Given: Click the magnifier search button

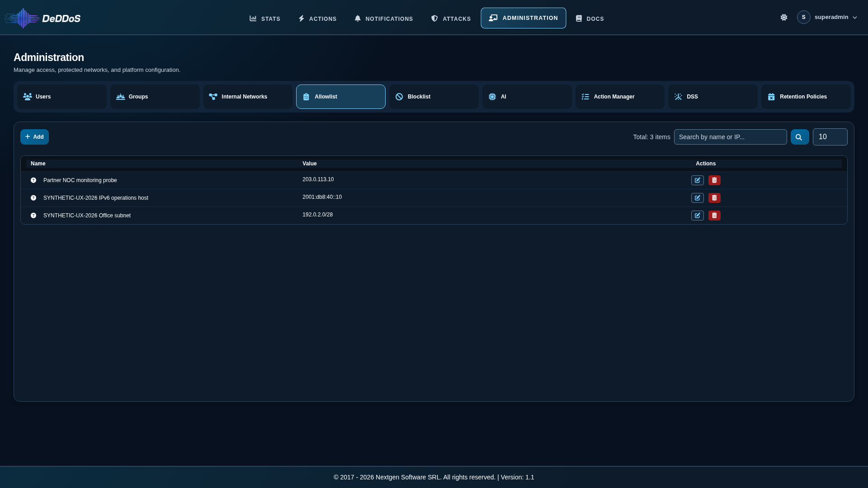Looking at the screenshot, I should 799,137.
